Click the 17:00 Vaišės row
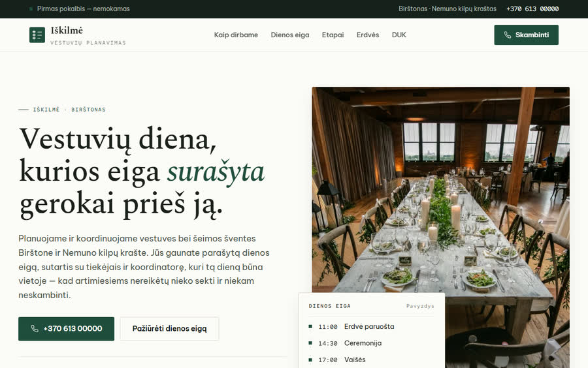The width and height of the screenshot is (588, 368). click(371, 360)
